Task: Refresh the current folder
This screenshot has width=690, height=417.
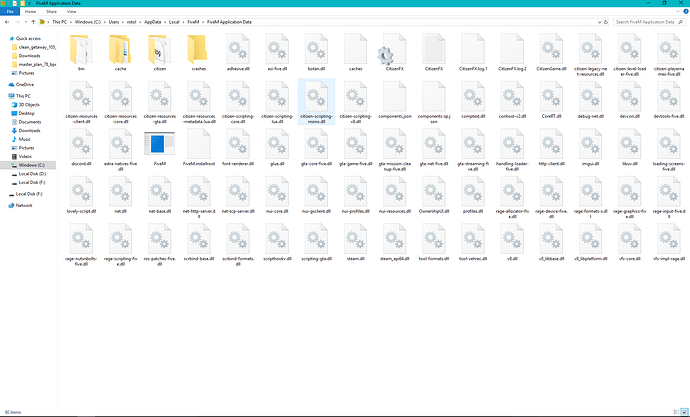Action: tap(606, 22)
